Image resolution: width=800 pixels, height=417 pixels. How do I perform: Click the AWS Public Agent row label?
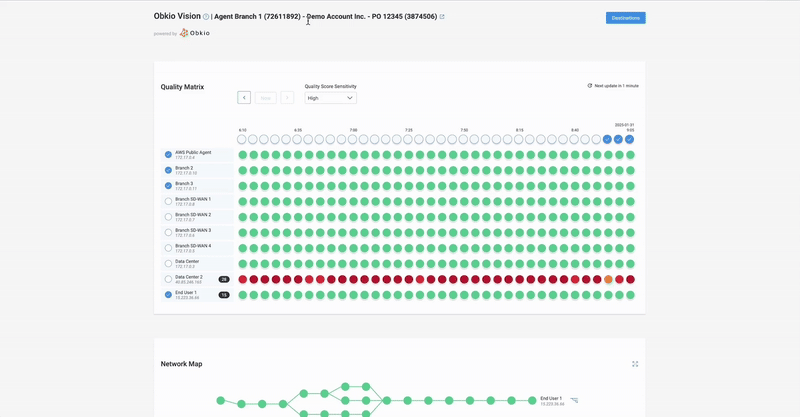tap(193, 155)
